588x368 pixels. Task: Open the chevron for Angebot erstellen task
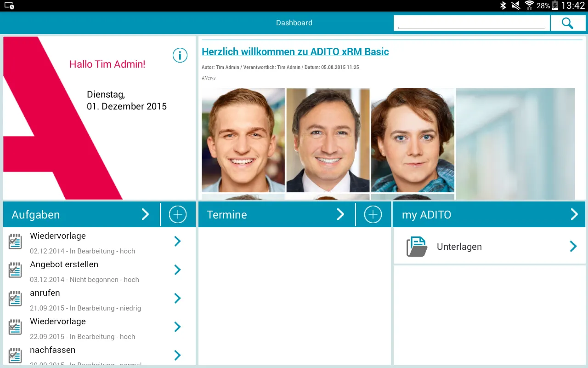[x=178, y=270]
